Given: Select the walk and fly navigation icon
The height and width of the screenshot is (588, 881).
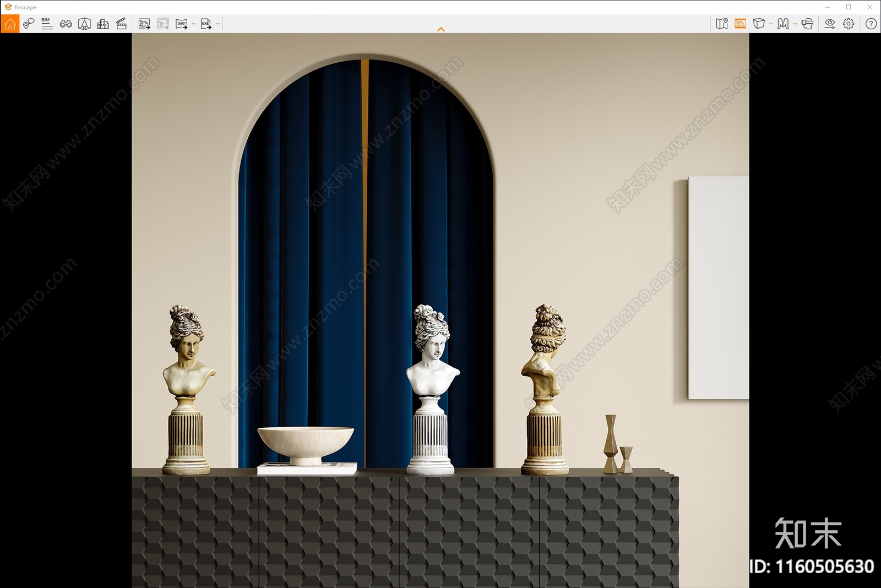Looking at the screenshot, I should (783, 24).
